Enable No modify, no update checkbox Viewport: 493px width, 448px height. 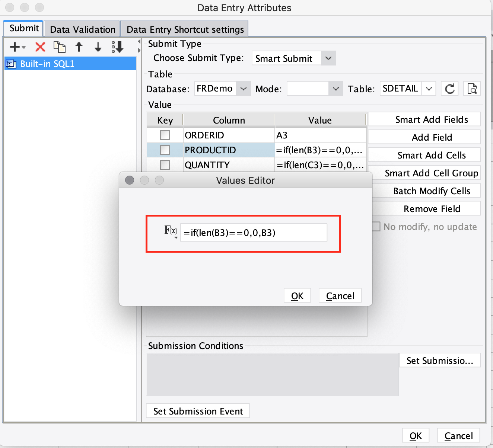376,227
